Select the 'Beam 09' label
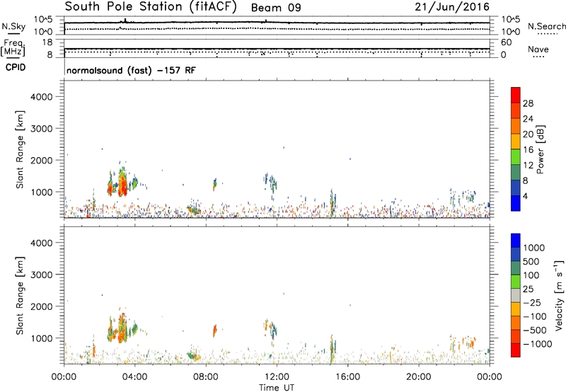The width and height of the screenshot is (566, 392). [276, 8]
